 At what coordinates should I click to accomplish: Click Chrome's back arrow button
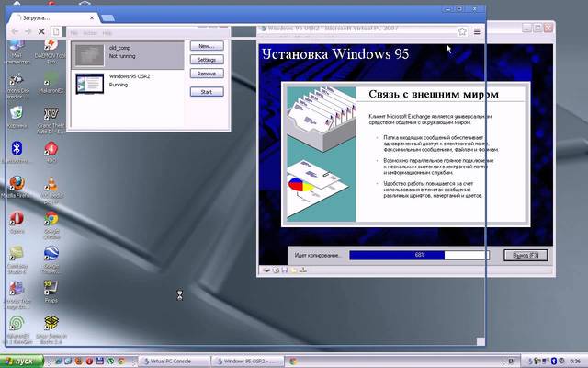(x=15, y=31)
